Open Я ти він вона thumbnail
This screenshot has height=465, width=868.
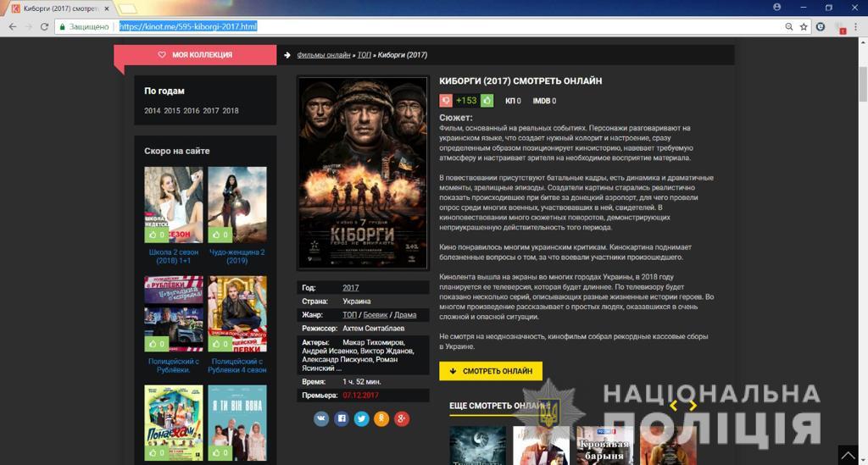coord(237,423)
